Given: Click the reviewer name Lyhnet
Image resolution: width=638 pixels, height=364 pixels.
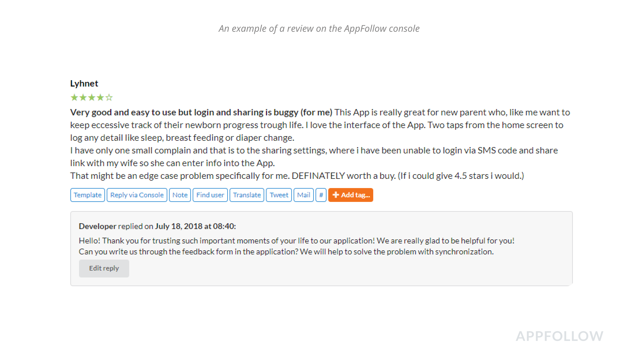Looking at the screenshot, I should pos(84,83).
